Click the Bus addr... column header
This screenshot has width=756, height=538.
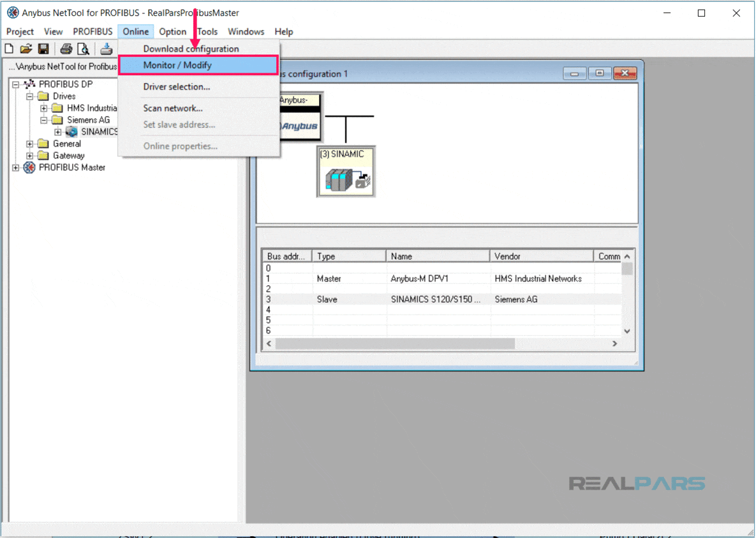click(287, 256)
